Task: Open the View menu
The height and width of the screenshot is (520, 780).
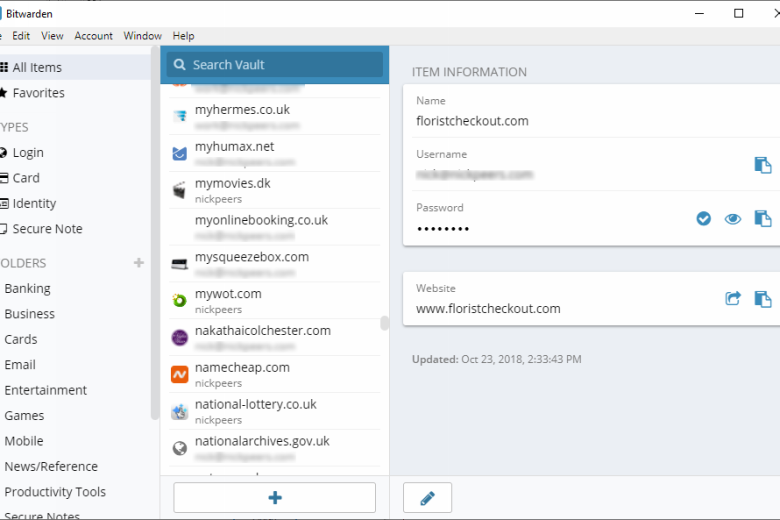Action: pyautogui.click(x=52, y=36)
